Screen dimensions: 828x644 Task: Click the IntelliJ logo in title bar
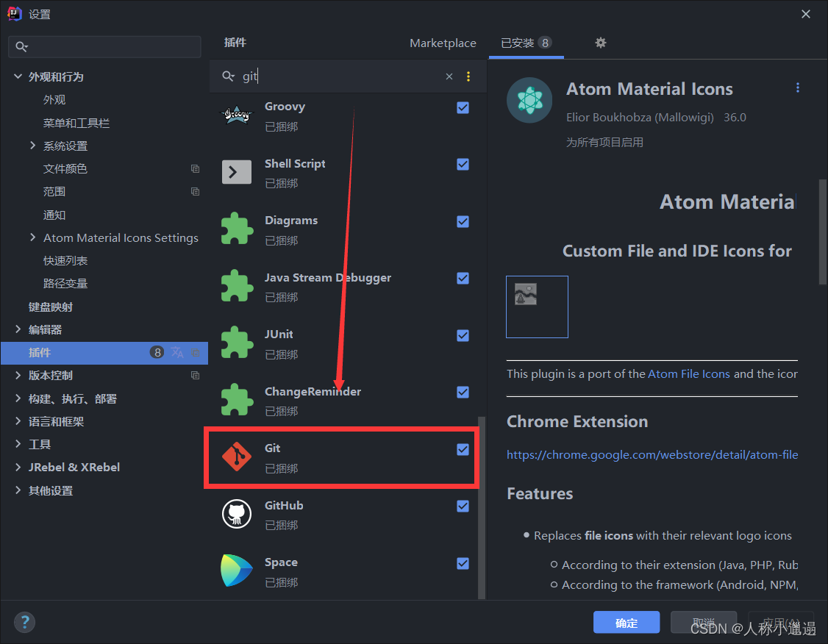(x=15, y=14)
